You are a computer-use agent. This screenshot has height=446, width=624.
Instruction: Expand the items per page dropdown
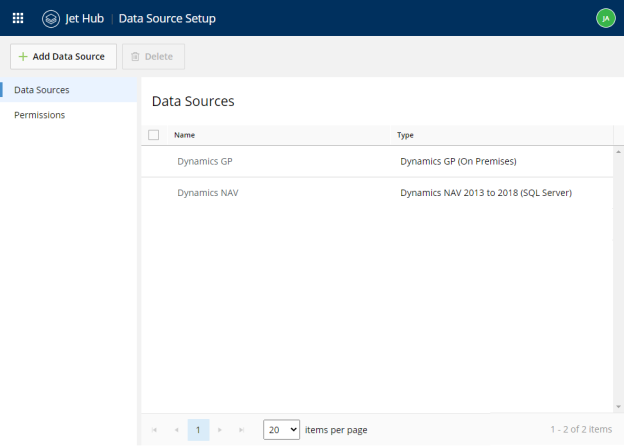point(281,430)
